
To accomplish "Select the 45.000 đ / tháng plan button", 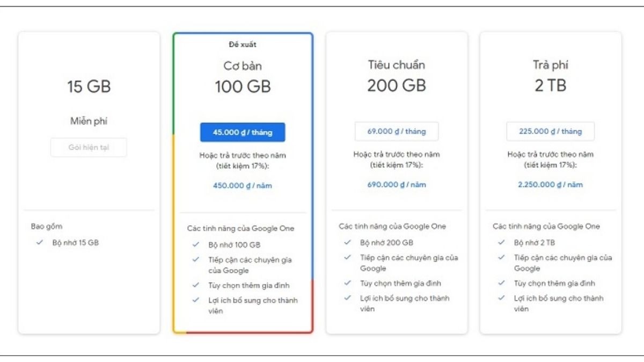I will point(243,131).
